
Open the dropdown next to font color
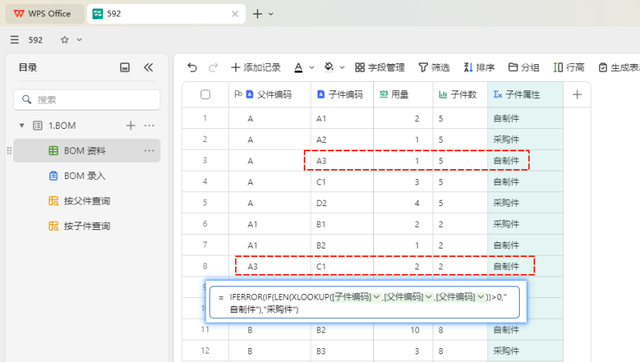click(311, 68)
